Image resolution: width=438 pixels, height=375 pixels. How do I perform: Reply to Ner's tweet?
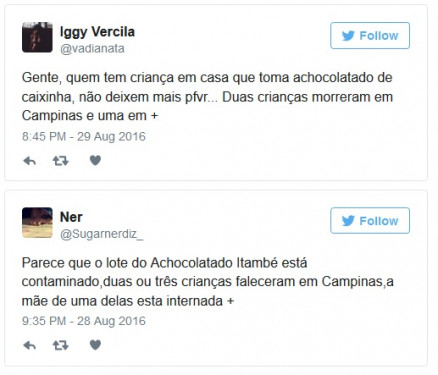[30, 345]
